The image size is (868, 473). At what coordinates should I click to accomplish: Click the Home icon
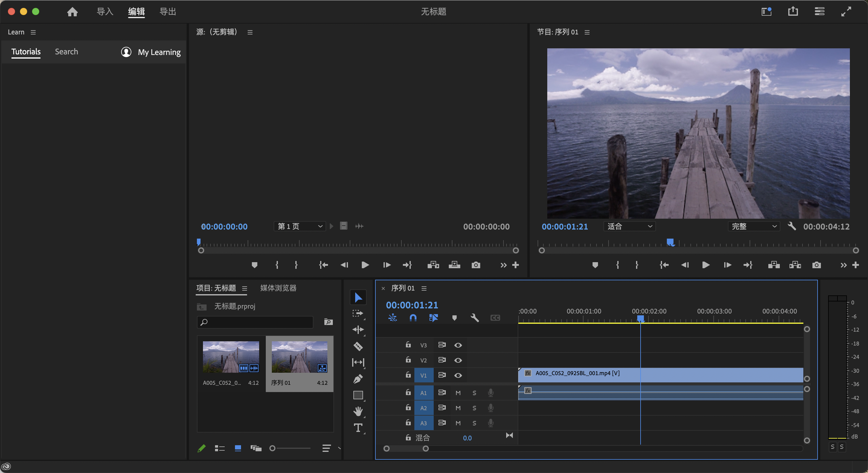click(x=72, y=12)
